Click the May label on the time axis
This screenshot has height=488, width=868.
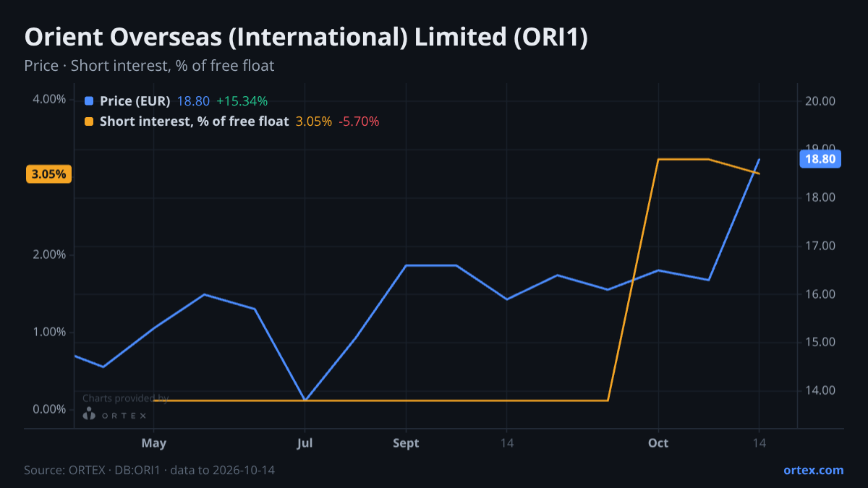154,443
